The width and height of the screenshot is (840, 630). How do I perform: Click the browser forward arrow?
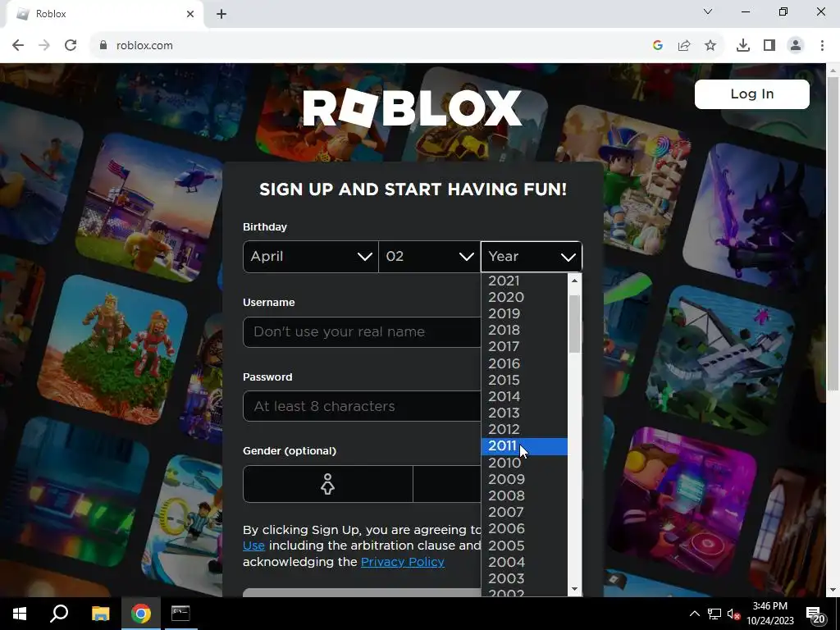tap(44, 46)
